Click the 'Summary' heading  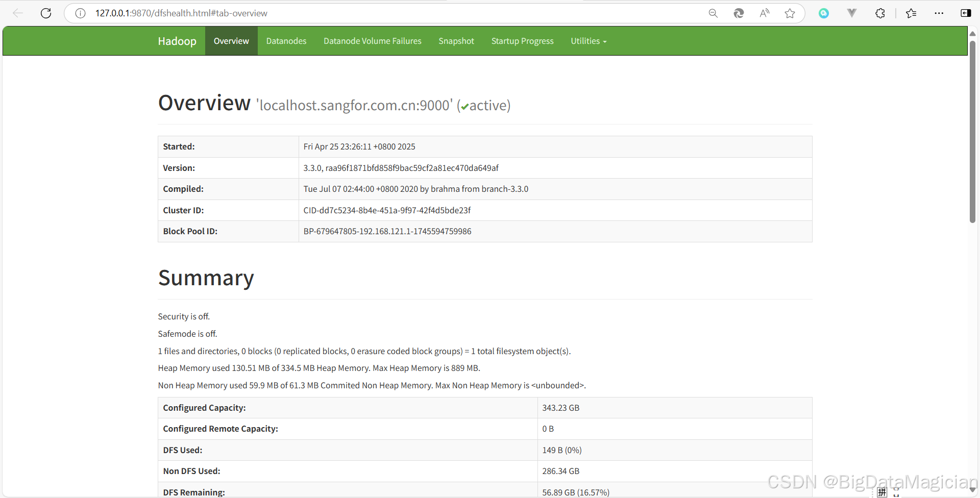click(x=206, y=278)
